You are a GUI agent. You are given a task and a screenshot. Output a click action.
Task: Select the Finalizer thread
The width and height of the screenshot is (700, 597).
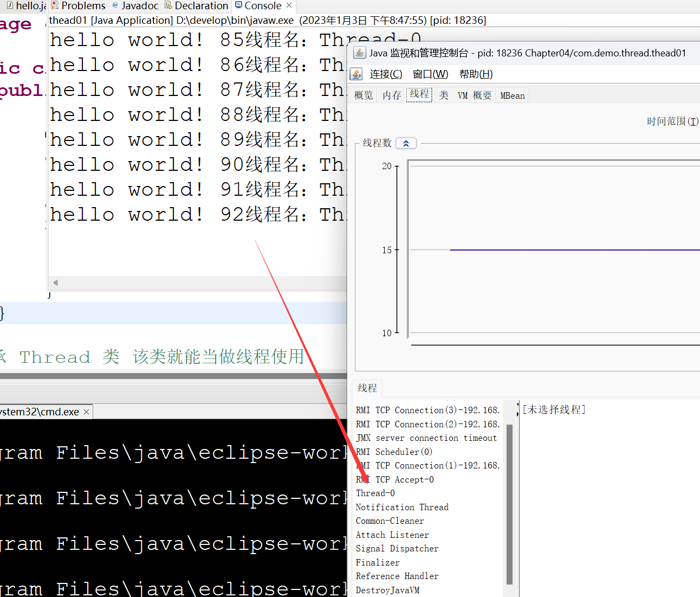pos(378,563)
